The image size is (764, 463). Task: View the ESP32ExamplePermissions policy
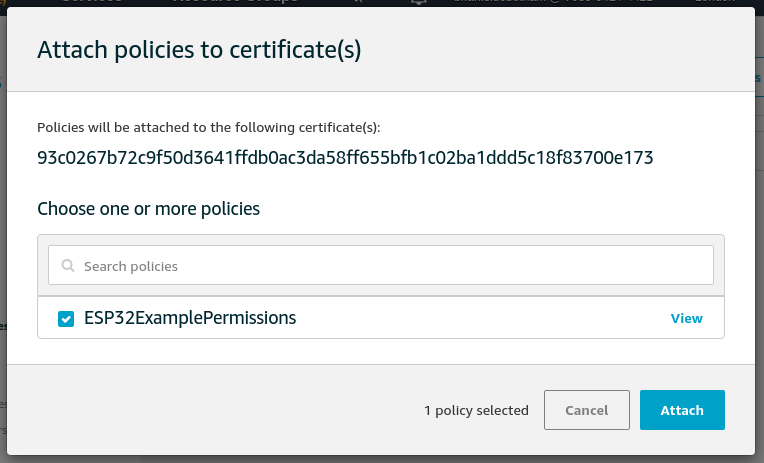[687, 318]
